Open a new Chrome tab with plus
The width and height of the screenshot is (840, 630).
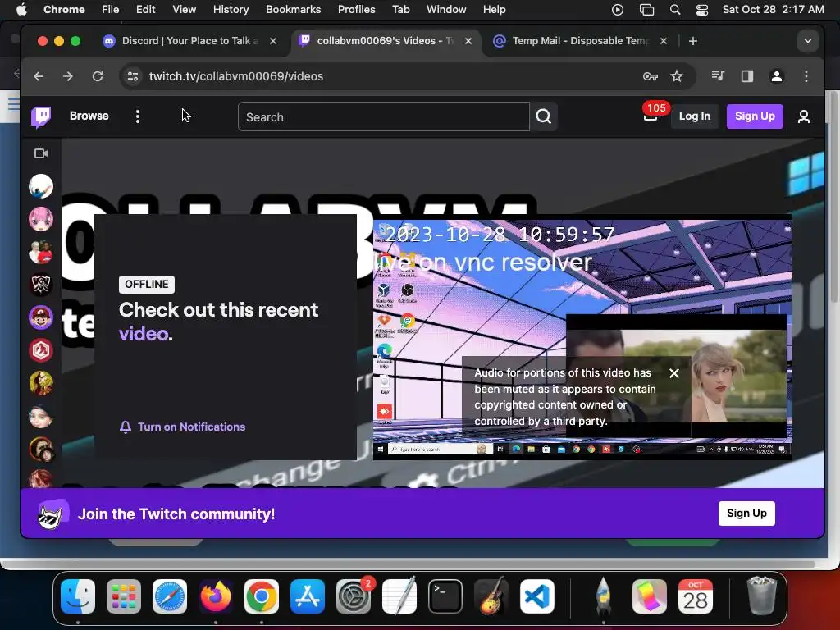pos(693,41)
